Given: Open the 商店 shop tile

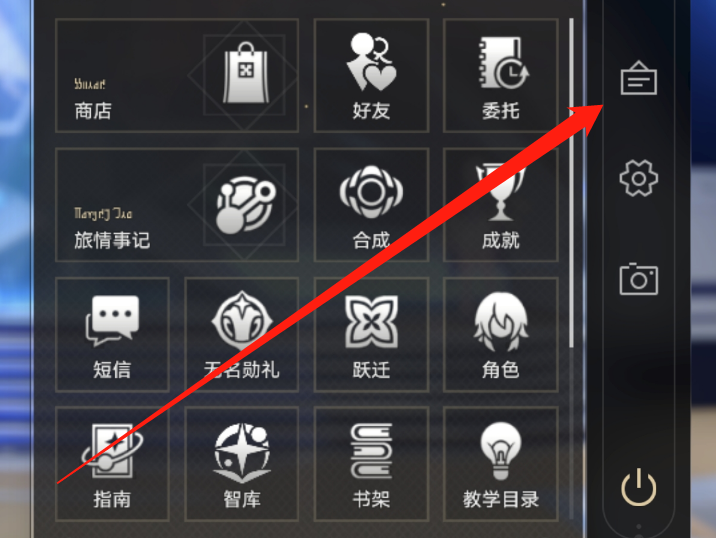Looking at the screenshot, I should tap(177, 76).
